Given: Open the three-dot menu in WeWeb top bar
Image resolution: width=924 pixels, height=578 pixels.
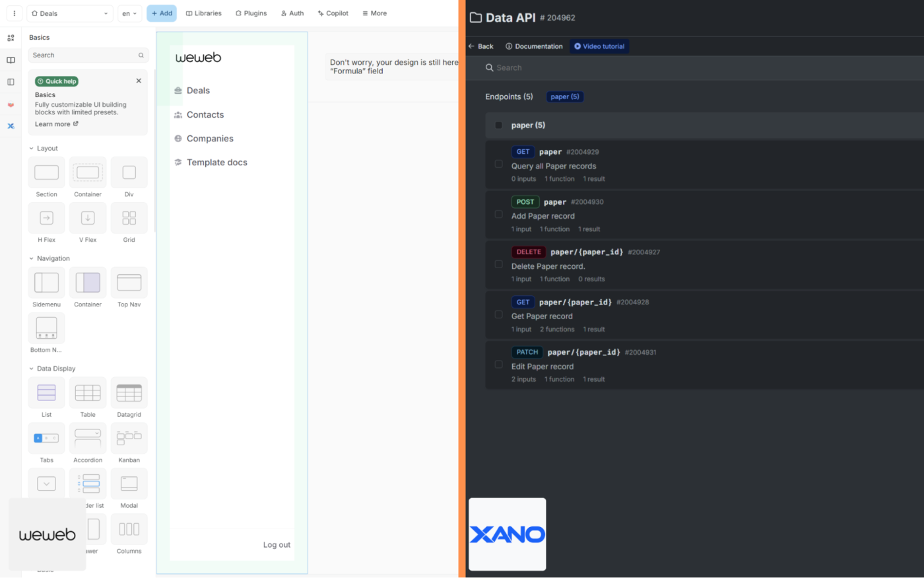Looking at the screenshot, I should pos(14,13).
